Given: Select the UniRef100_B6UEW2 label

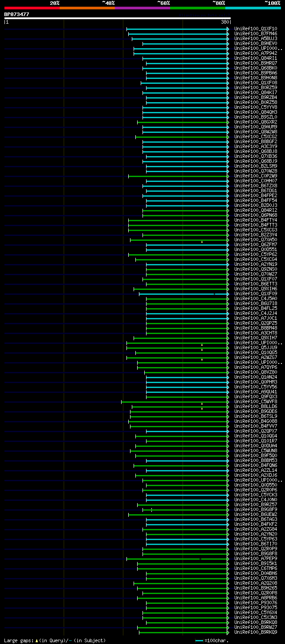Looking at the screenshot, I should (256, 515).
